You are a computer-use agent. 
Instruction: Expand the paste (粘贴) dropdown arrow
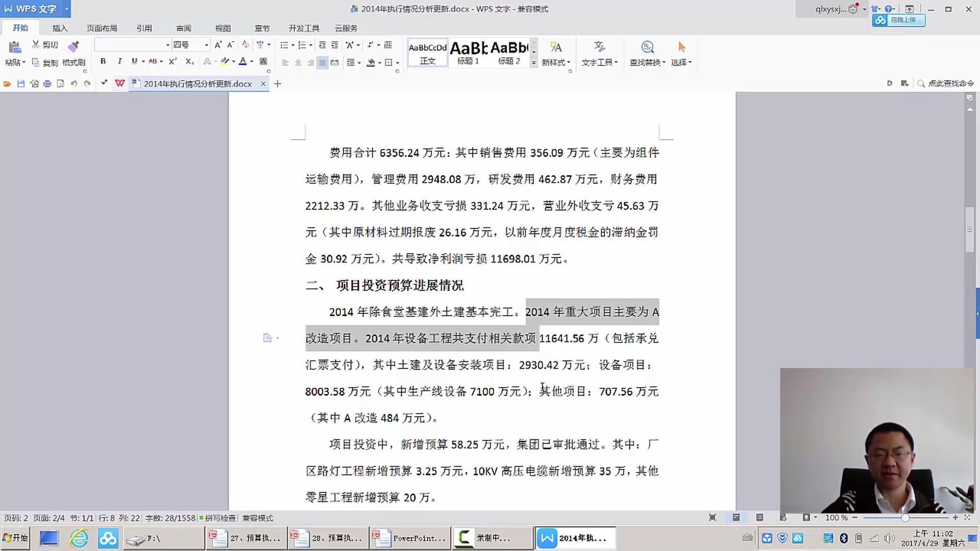23,63
